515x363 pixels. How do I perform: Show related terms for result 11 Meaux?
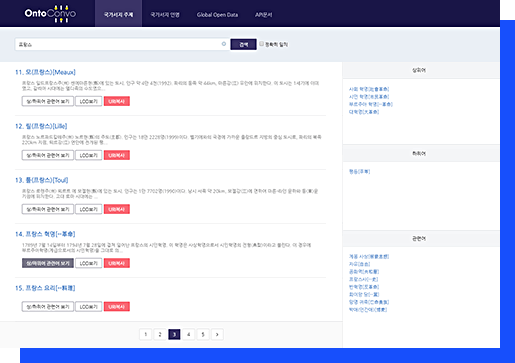48,101
